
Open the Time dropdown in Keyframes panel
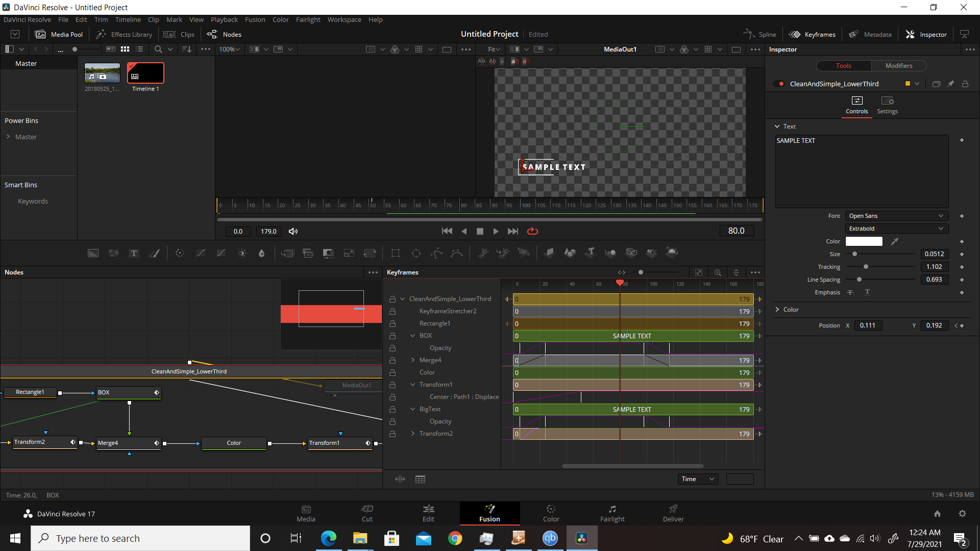(698, 479)
